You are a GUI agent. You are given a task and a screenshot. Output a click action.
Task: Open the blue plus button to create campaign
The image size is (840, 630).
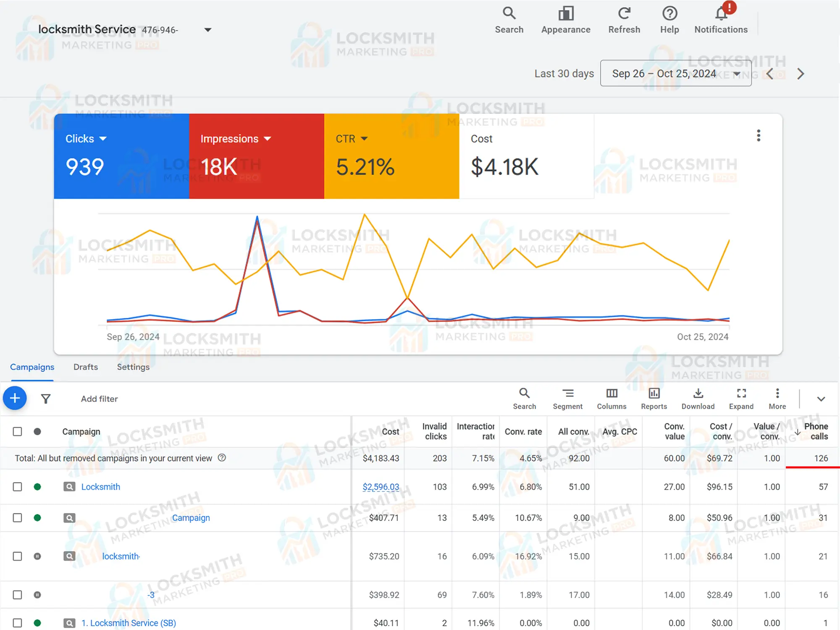(x=15, y=398)
